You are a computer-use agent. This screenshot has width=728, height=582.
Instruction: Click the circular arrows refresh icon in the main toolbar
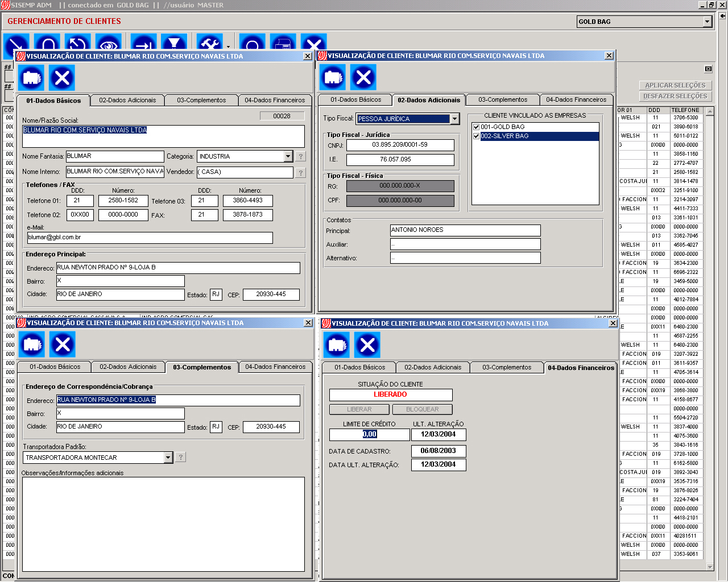78,43
